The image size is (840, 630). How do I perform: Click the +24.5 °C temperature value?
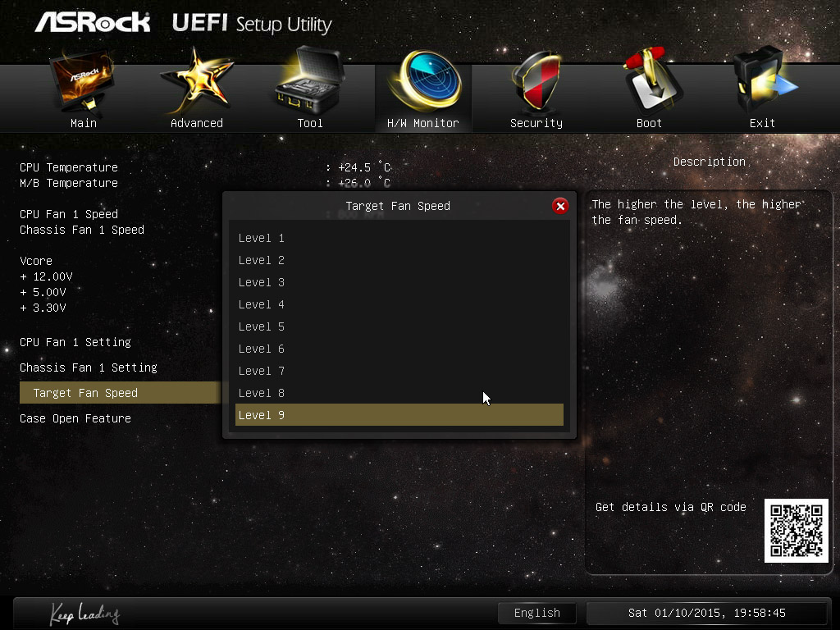click(x=364, y=167)
